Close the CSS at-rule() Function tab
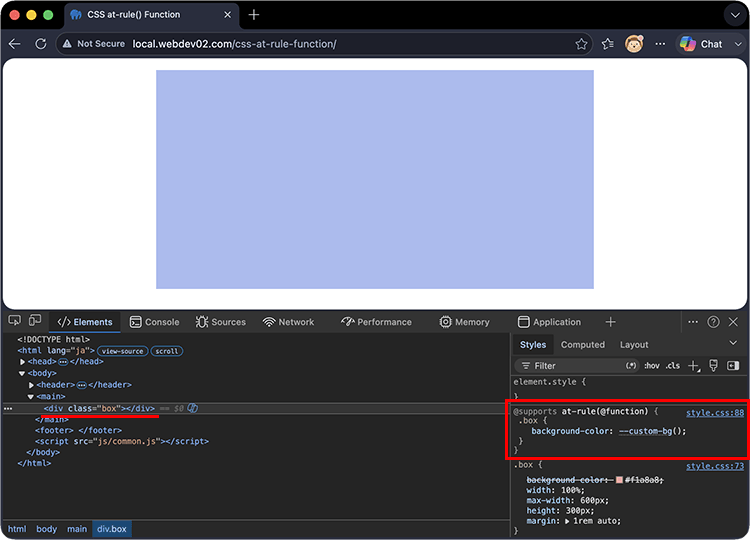Viewport: 750px width, 540px height. [228, 15]
